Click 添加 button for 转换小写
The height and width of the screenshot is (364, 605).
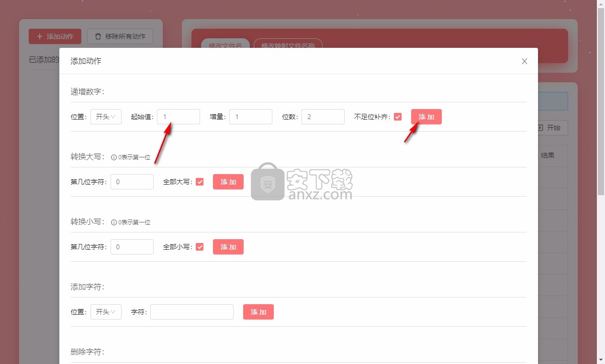tap(228, 247)
